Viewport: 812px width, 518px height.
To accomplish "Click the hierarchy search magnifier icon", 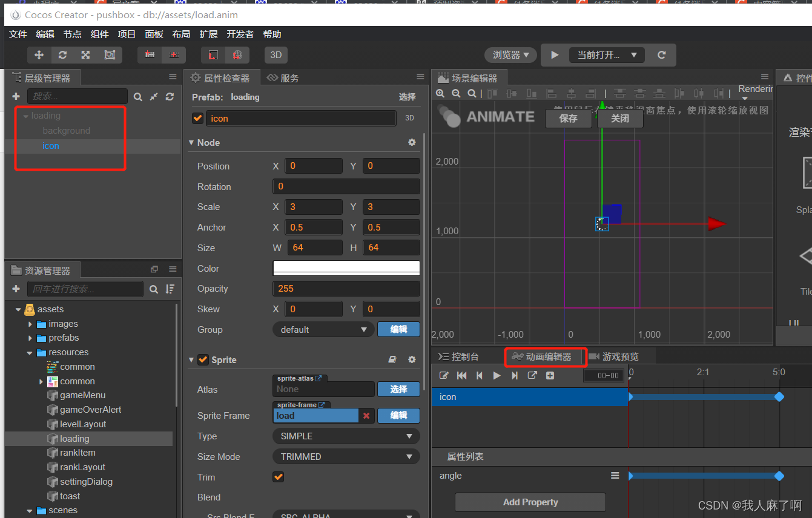I will pyautogui.click(x=138, y=96).
